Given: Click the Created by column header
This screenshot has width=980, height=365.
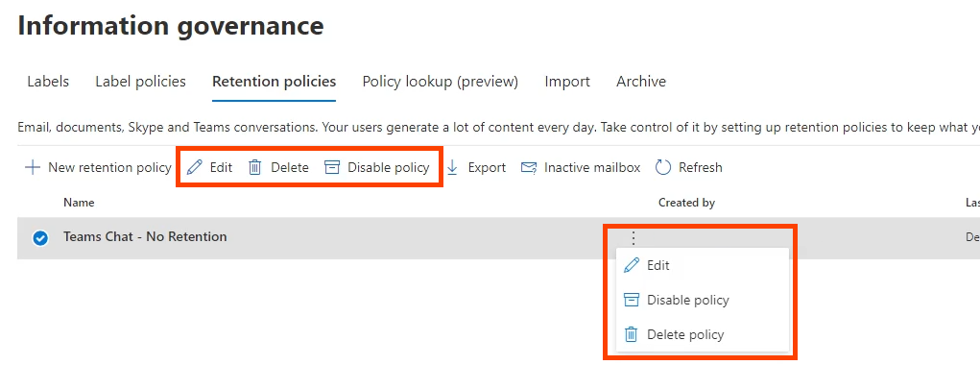Looking at the screenshot, I should pos(686,203).
